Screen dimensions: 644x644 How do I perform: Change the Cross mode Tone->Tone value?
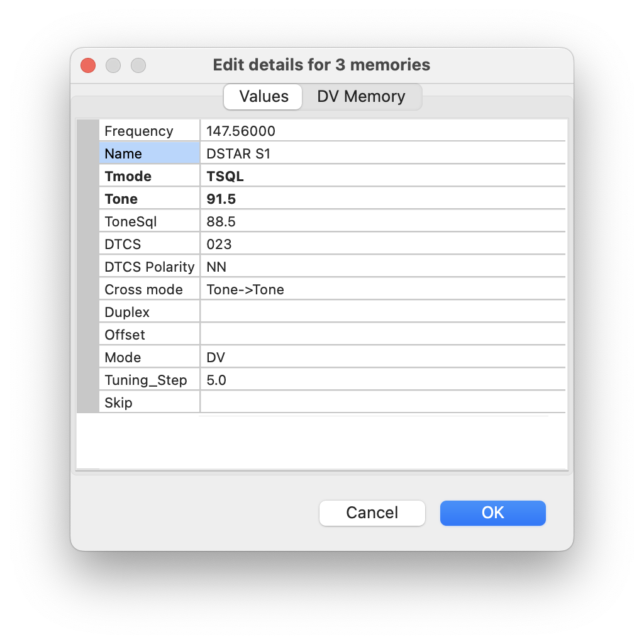[383, 289]
